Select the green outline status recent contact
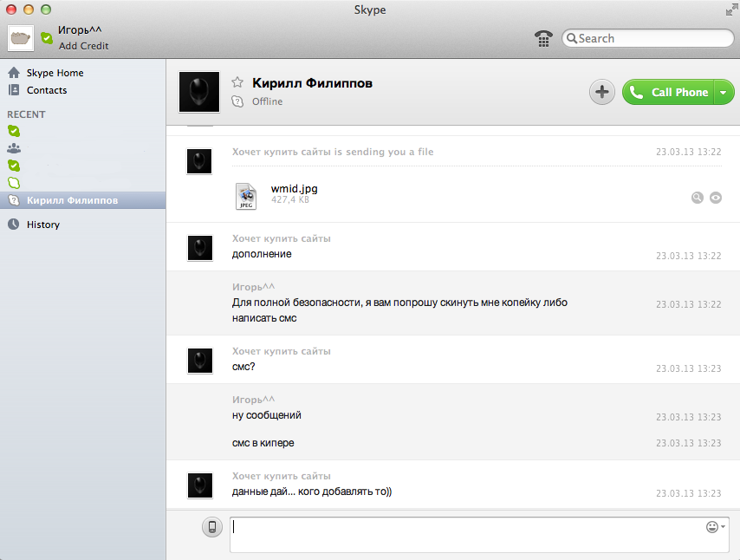 pos(14,183)
